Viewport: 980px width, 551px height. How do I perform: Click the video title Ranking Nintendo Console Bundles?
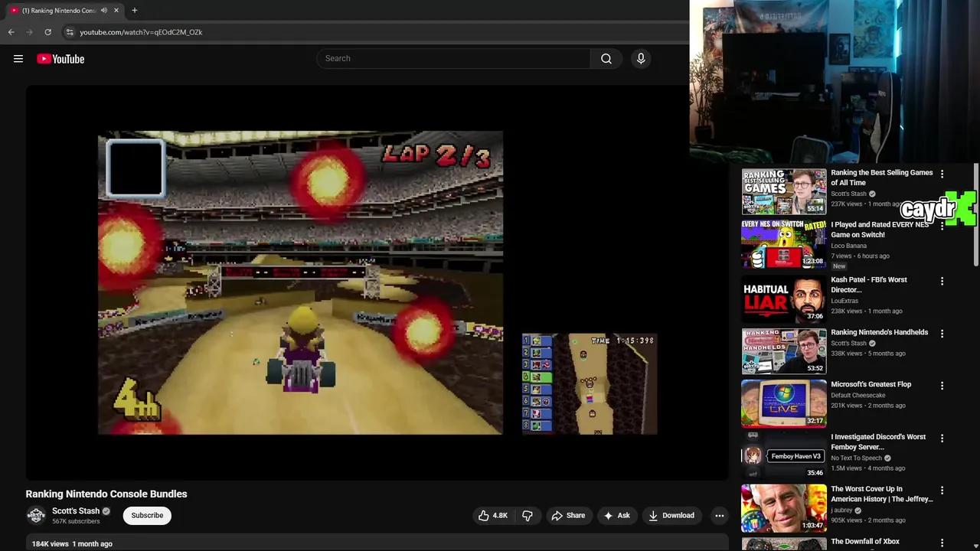click(x=106, y=494)
